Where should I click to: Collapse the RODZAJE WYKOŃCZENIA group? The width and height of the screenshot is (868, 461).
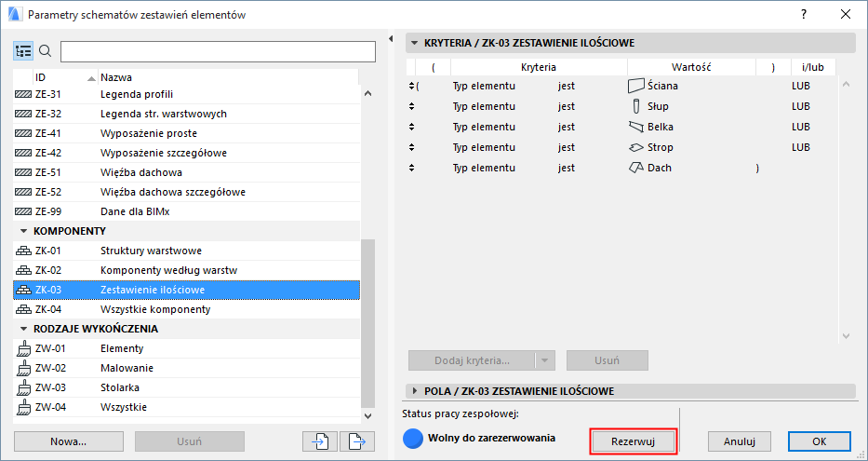[x=22, y=329]
